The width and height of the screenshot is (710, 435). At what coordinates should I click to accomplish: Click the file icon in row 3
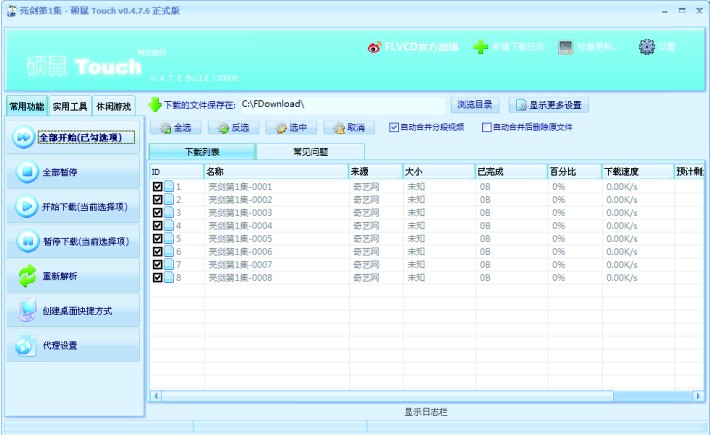(x=169, y=212)
